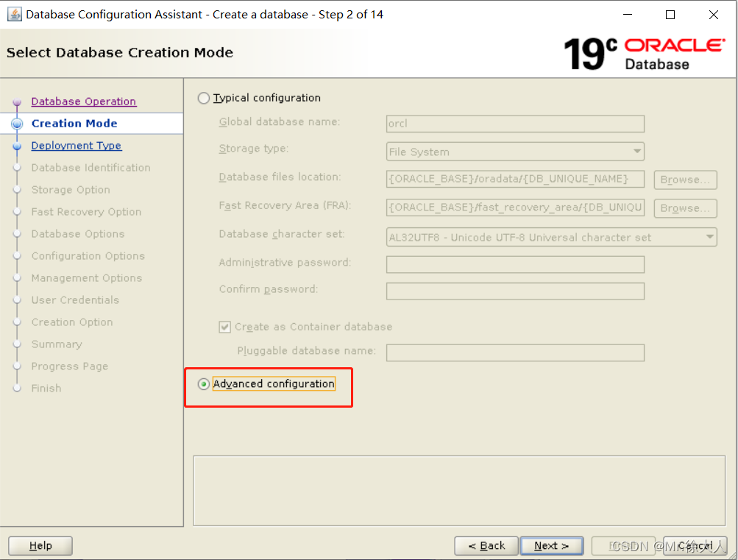Image resolution: width=738 pixels, height=560 pixels.
Task: Click the Confirm password field
Action: pyautogui.click(x=515, y=291)
